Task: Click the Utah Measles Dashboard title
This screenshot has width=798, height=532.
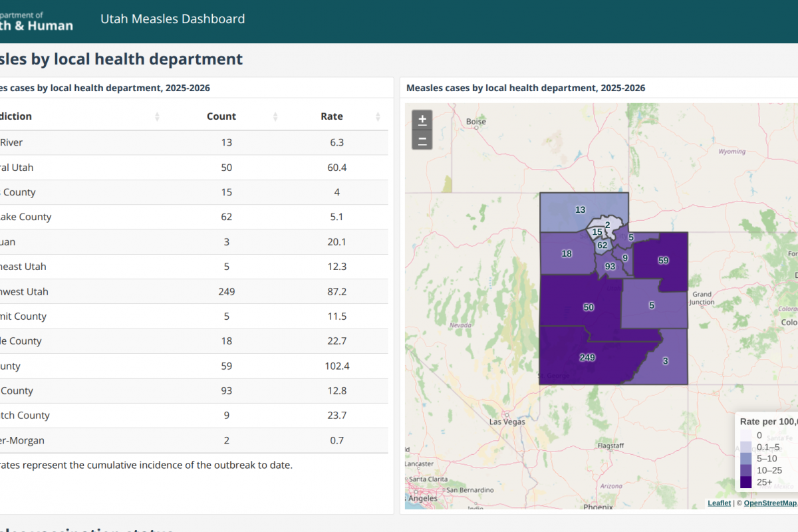Action: click(172, 19)
